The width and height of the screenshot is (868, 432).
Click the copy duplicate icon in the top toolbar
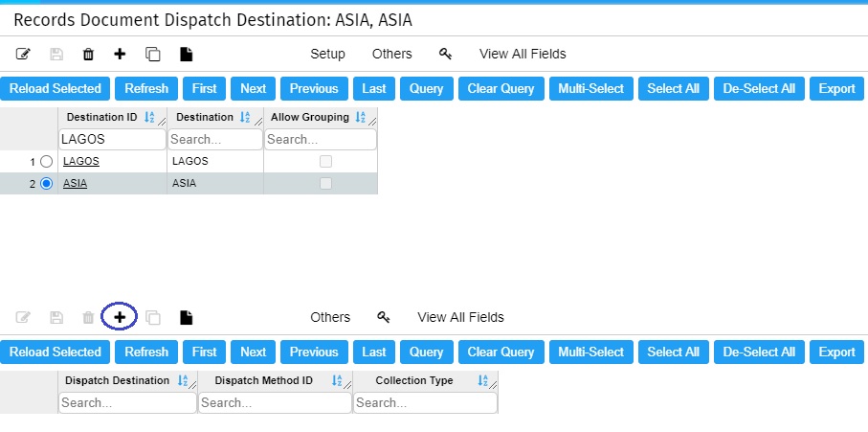click(x=153, y=54)
